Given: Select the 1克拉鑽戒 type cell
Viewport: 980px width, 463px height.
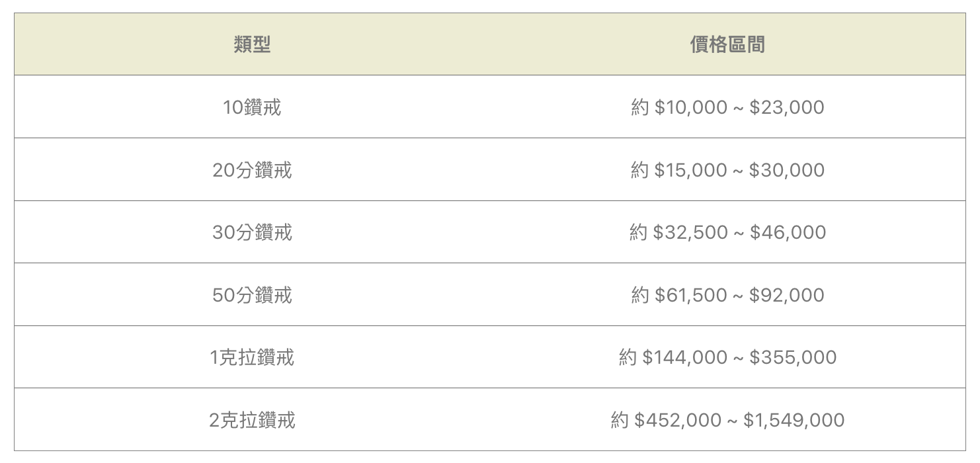Looking at the screenshot, I should click(x=252, y=357).
